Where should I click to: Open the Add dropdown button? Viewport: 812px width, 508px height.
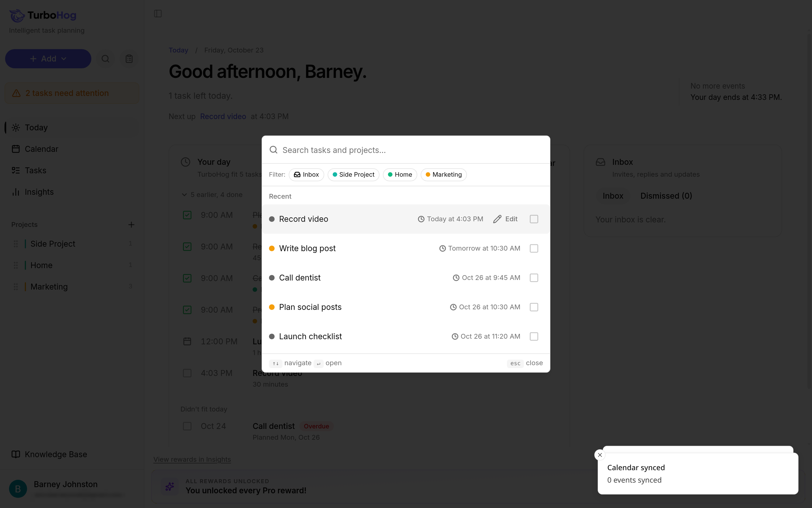(x=48, y=59)
